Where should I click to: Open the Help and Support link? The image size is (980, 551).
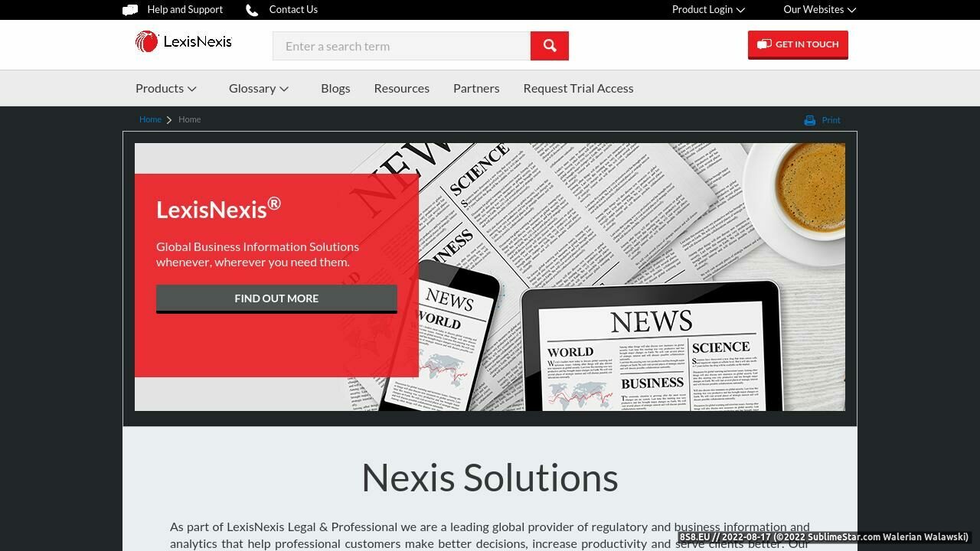(185, 9)
